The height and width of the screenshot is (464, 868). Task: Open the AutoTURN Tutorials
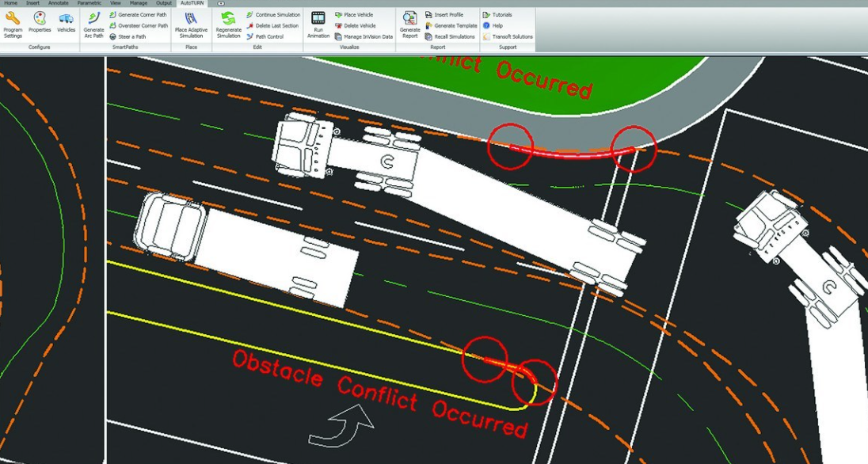501,14
